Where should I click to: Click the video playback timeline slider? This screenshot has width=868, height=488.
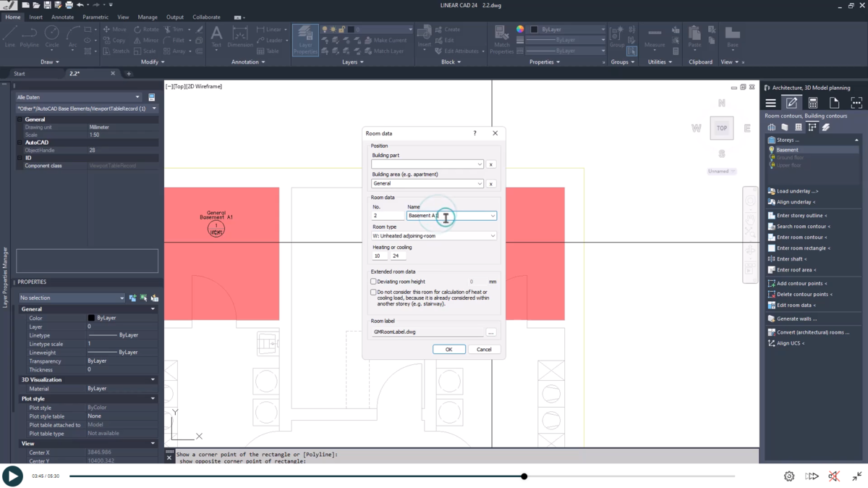(x=523, y=476)
